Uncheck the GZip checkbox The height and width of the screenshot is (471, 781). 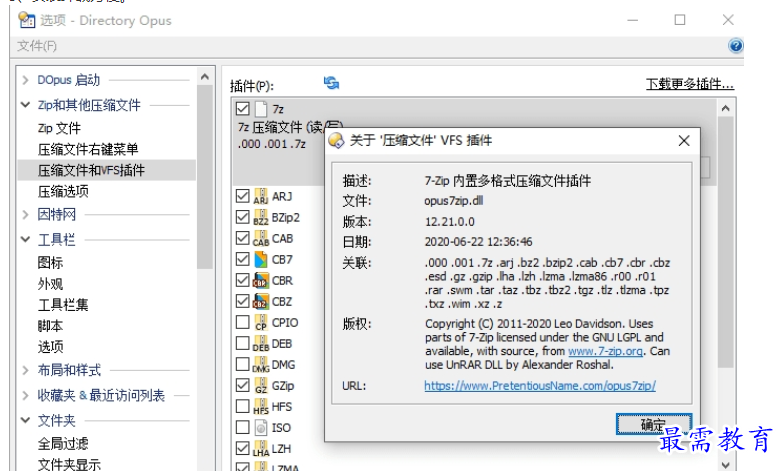(x=243, y=385)
